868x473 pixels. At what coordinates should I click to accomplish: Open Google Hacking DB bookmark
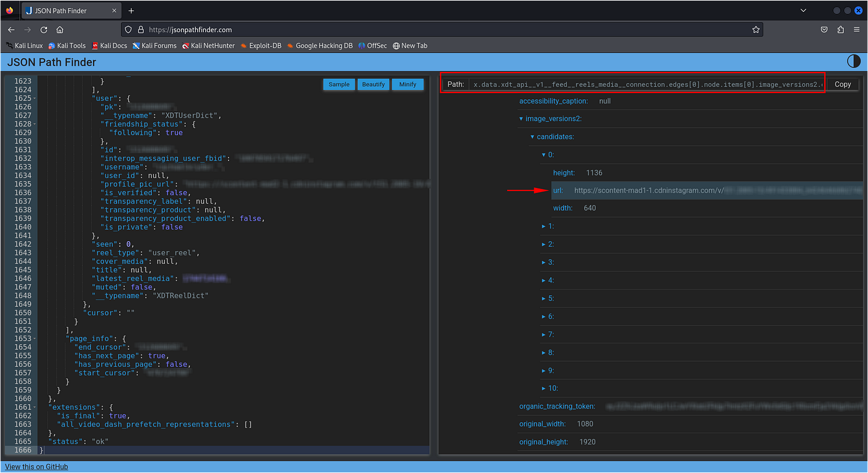(320, 45)
